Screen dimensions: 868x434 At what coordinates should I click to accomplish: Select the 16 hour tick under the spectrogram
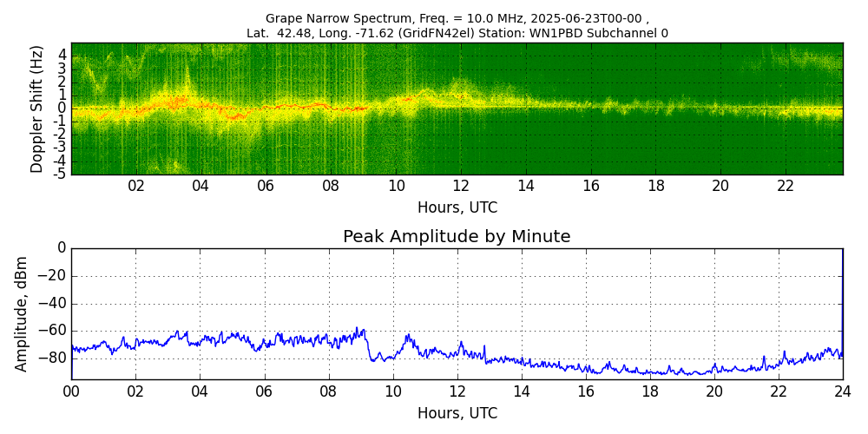[x=591, y=186]
